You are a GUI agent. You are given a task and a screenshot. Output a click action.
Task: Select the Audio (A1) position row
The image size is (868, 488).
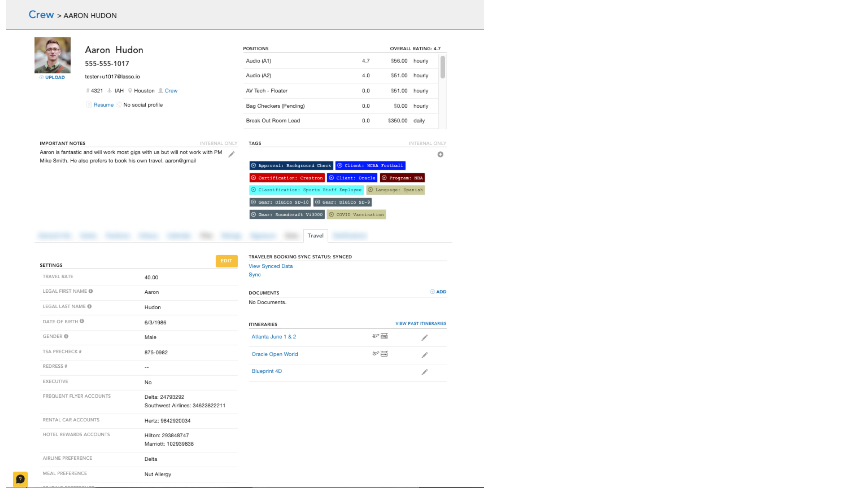(341, 61)
